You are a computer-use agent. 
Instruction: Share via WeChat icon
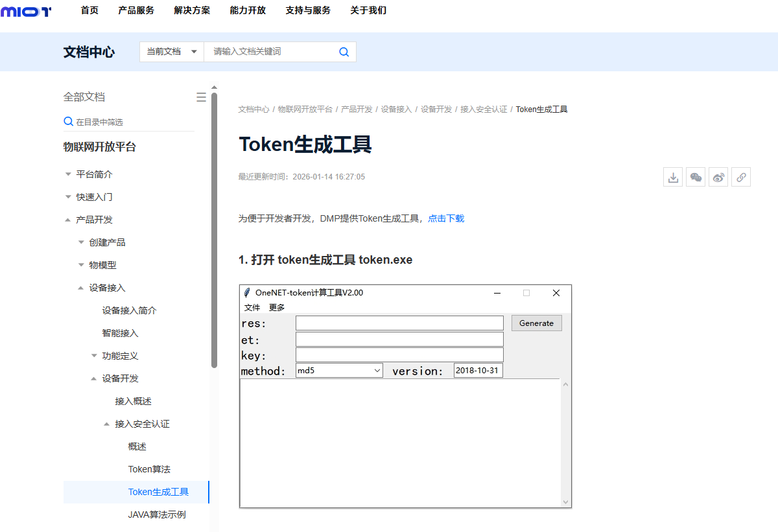click(x=696, y=177)
